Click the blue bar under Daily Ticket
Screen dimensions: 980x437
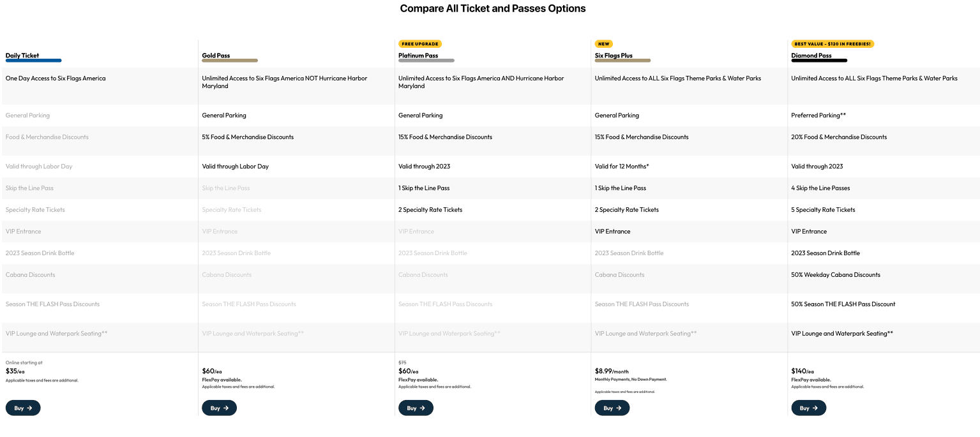click(x=33, y=61)
